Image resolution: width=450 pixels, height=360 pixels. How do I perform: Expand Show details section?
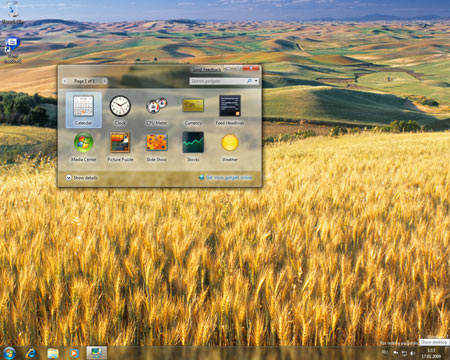click(82, 178)
